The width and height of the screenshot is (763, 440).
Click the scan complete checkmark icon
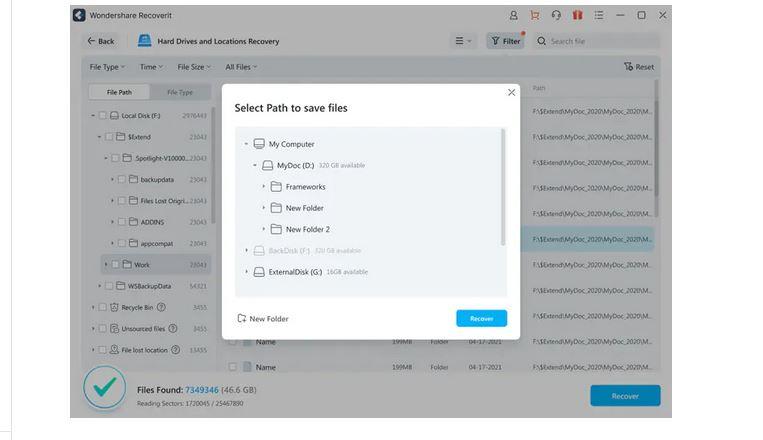tap(105, 388)
